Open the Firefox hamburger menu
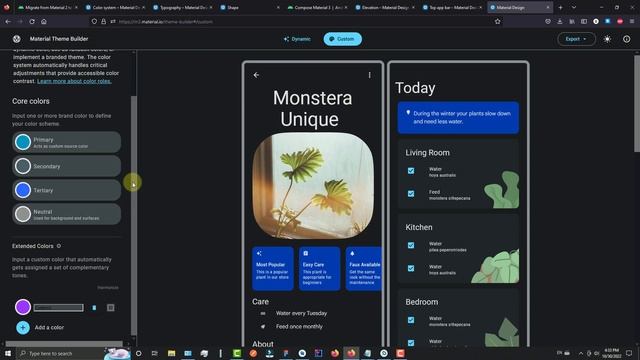This screenshot has width=640, height=360. coord(632,22)
